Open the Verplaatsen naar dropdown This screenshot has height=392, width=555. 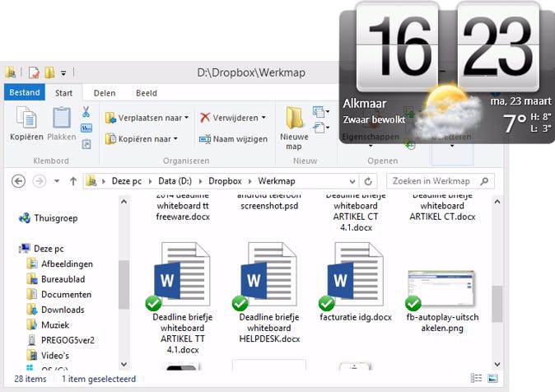pos(147,118)
